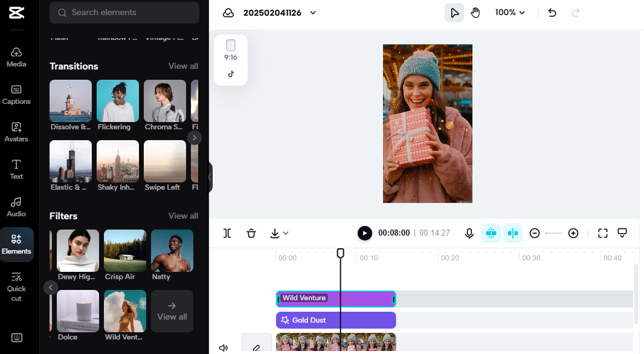Click the split clip tool
The height and width of the screenshot is (354, 644).
coord(227,233)
